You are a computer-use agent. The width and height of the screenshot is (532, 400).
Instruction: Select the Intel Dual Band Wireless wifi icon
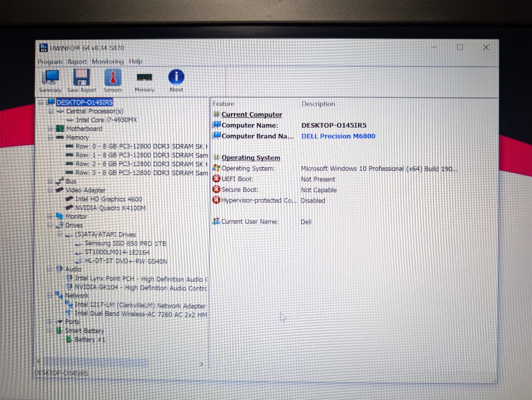coord(69,313)
